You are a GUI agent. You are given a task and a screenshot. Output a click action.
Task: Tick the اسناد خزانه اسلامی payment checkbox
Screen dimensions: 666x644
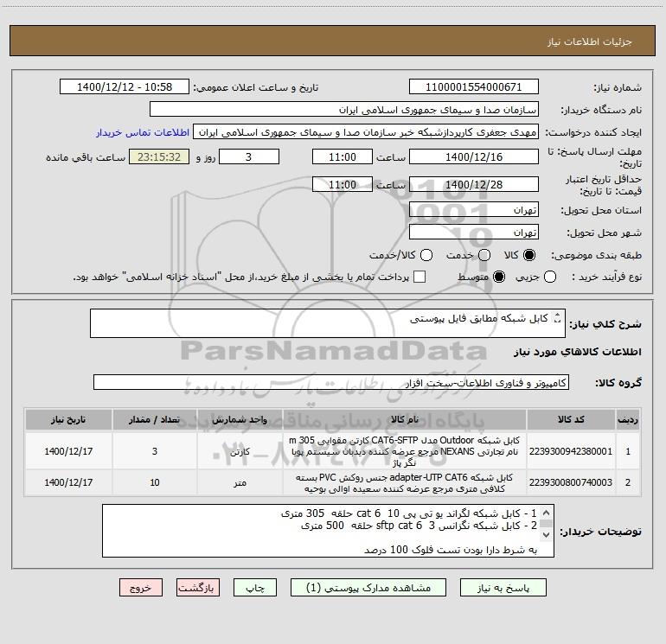click(x=419, y=277)
